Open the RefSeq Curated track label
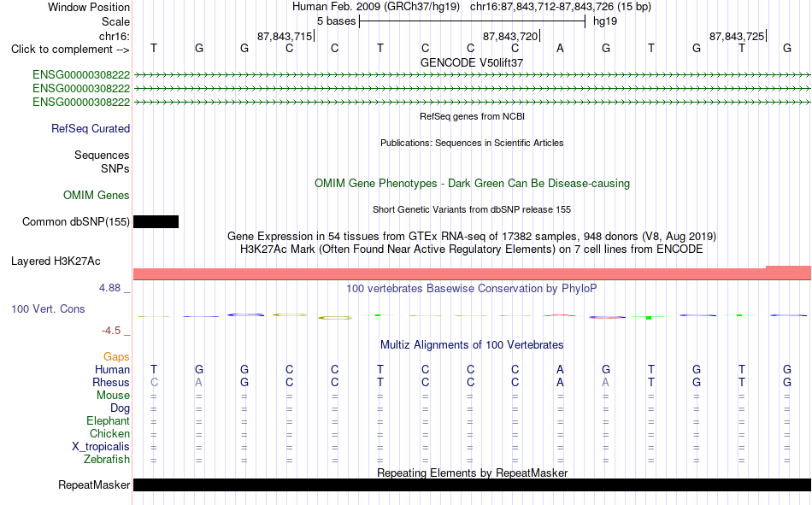This screenshot has height=505, width=812. coord(91,128)
